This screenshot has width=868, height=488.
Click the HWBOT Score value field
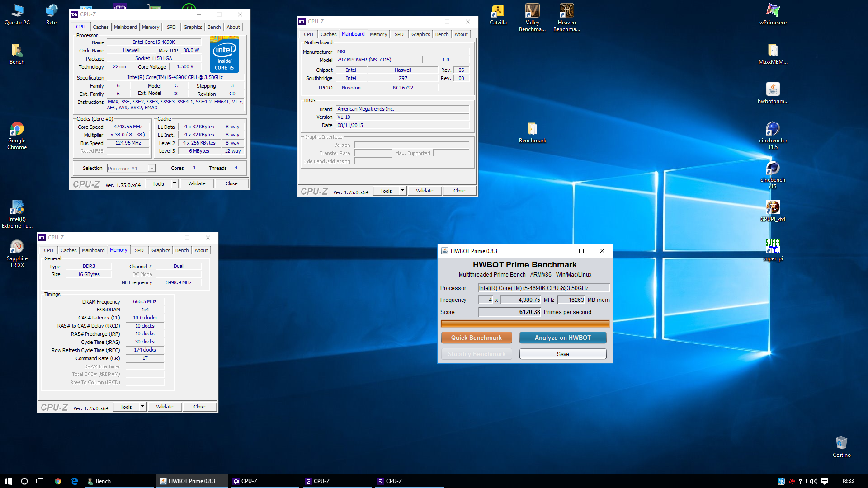tap(510, 312)
